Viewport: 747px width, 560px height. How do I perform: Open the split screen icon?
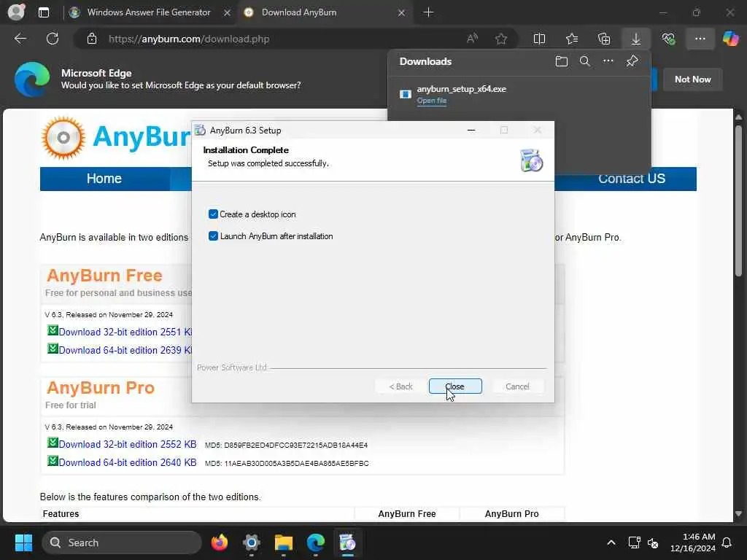tap(539, 39)
